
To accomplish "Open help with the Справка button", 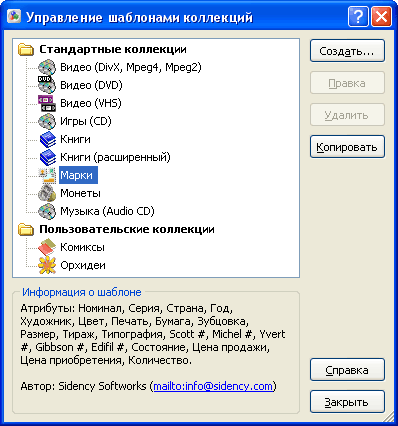I will point(347,370).
